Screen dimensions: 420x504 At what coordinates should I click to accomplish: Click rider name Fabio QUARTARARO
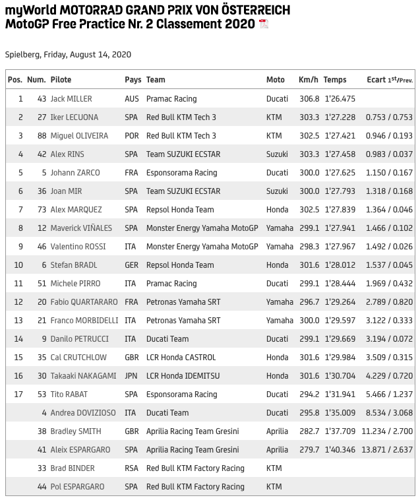click(84, 302)
